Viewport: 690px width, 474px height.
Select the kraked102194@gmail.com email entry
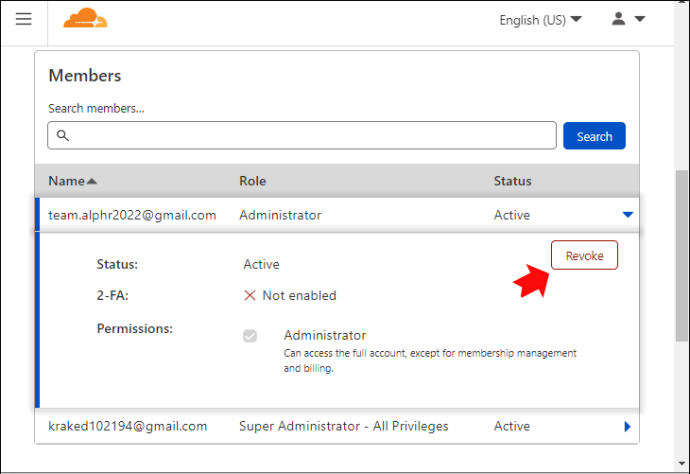click(128, 426)
